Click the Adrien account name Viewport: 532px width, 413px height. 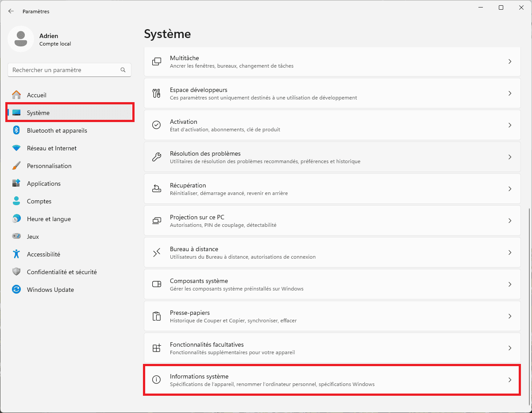tap(49, 36)
